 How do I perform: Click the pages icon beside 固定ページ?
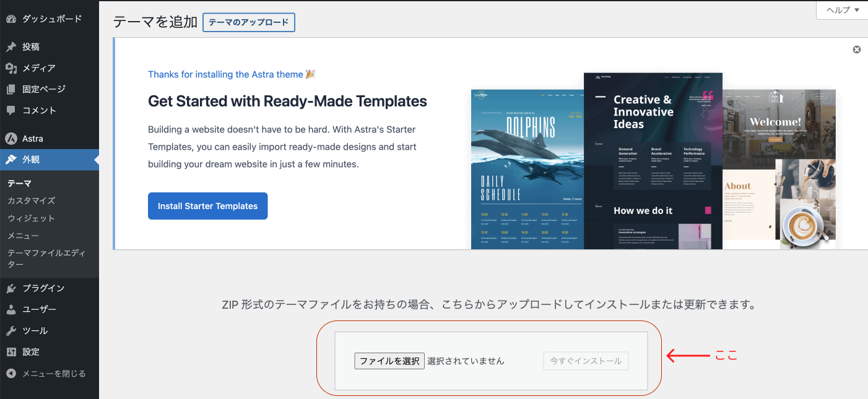click(11, 89)
